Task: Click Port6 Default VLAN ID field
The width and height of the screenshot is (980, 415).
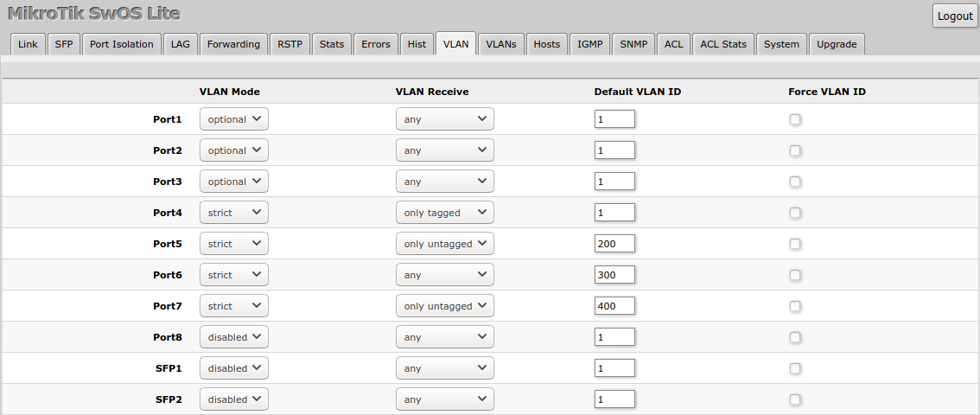Action: 614,275
